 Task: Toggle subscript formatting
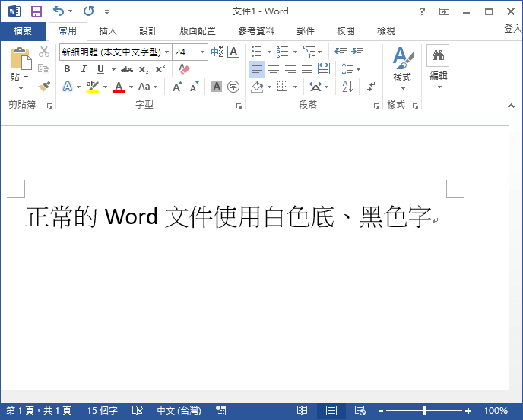coord(144,69)
